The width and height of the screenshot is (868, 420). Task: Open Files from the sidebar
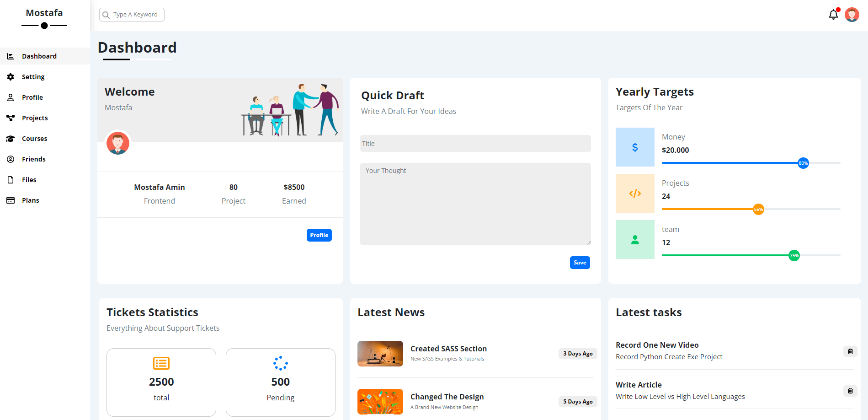tap(45, 180)
